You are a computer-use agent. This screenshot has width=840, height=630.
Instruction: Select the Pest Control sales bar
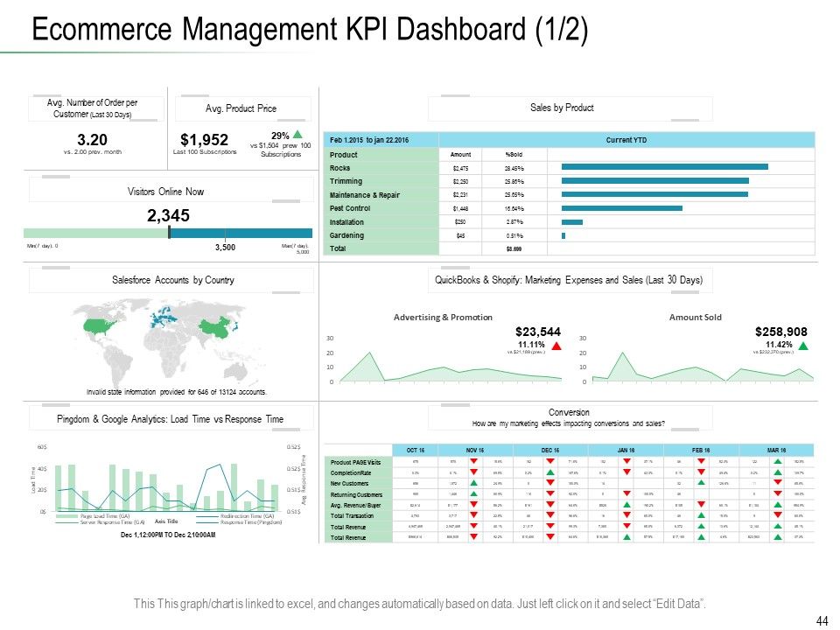click(x=622, y=208)
